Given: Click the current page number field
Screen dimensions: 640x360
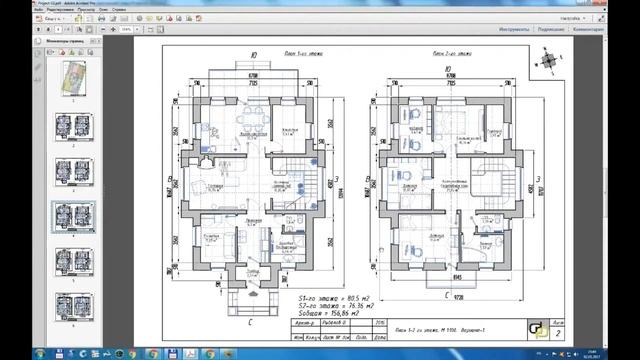Looking at the screenshot, I should click(x=58, y=29).
